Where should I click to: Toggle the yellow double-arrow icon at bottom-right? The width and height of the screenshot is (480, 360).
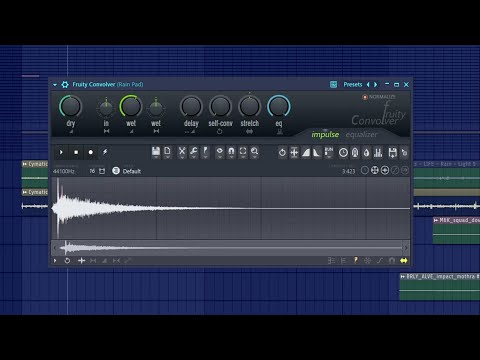pyautogui.click(x=404, y=261)
